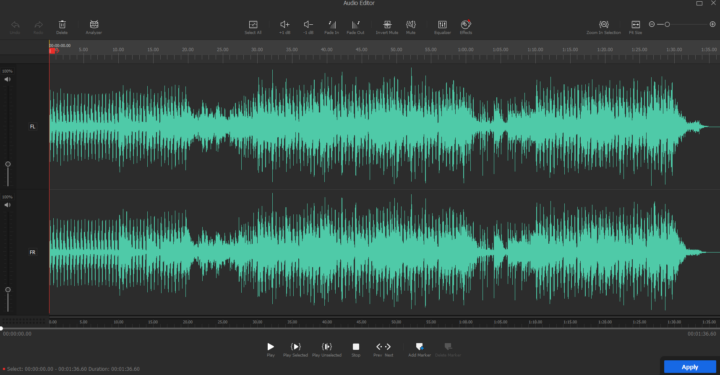
Task: Delete selection using the trash icon
Action: click(62, 24)
